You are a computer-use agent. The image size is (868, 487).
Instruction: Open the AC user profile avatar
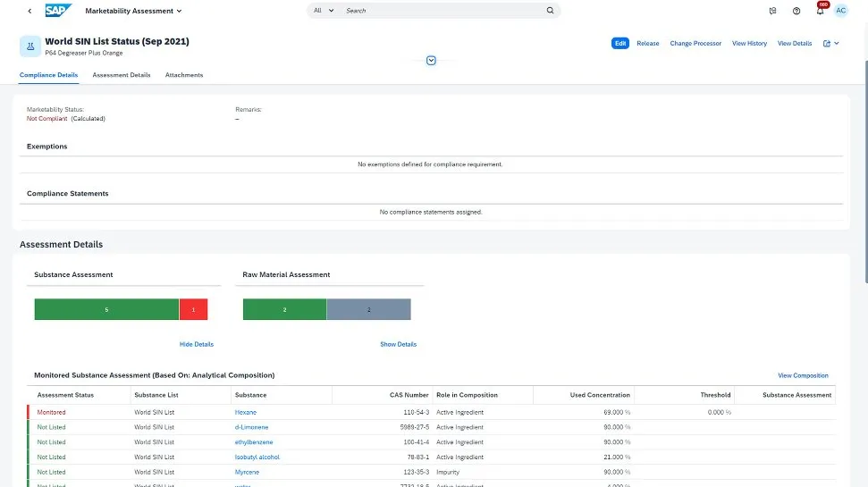click(x=841, y=11)
